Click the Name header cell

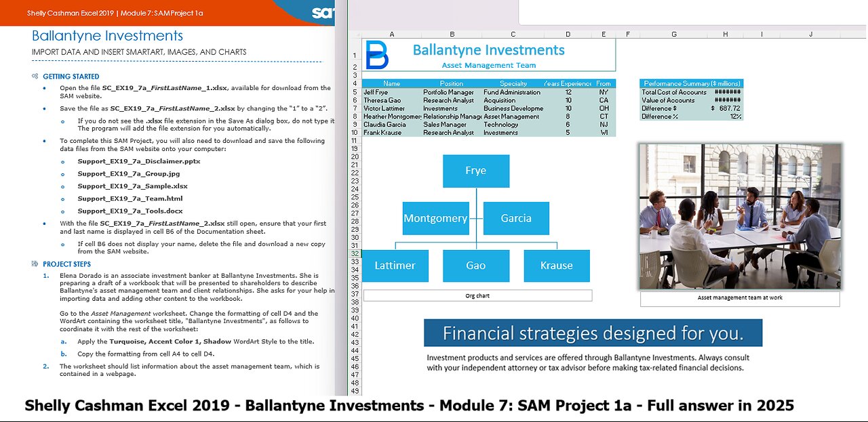(x=391, y=84)
